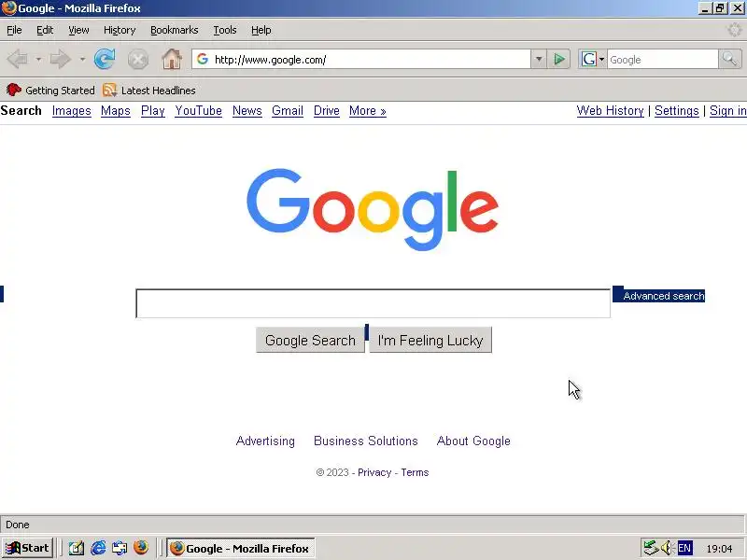Click the Google Search button
Image resolution: width=747 pixels, height=560 pixels.
click(310, 340)
